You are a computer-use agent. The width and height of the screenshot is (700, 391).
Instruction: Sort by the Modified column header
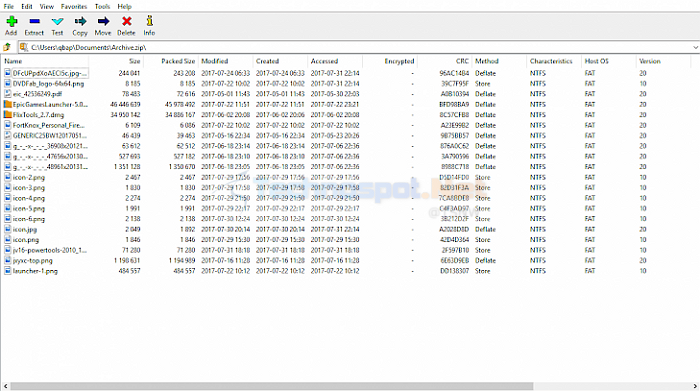(x=215, y=61)
